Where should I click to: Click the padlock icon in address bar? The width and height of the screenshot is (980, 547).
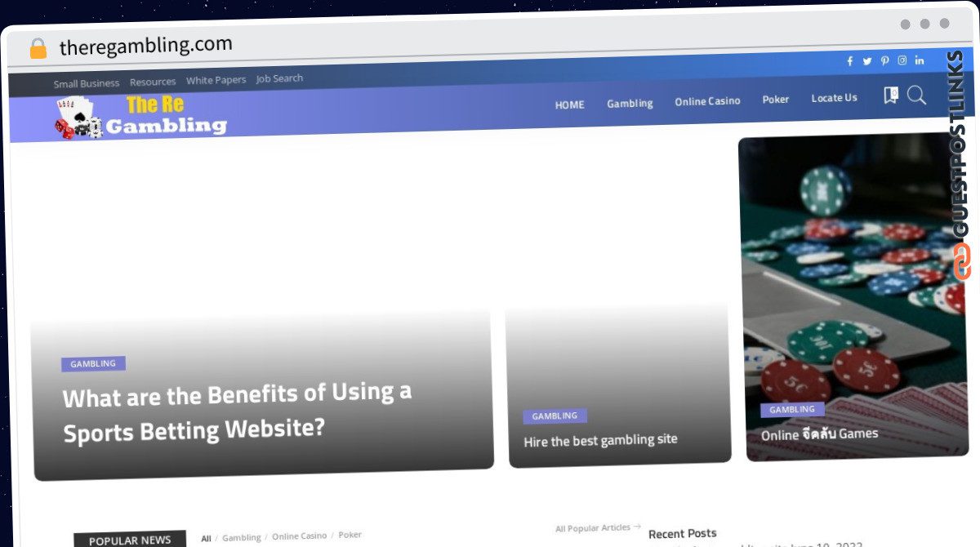point(38,49)
